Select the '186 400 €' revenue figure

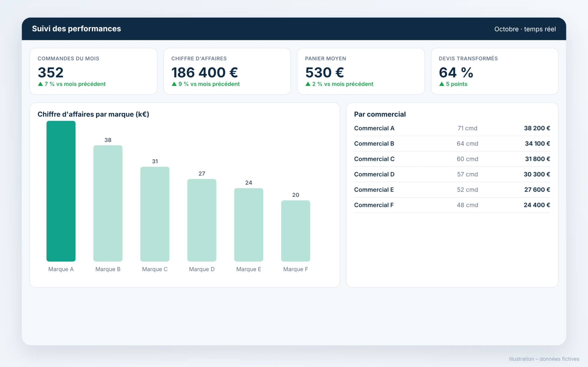tap(205, 72)
